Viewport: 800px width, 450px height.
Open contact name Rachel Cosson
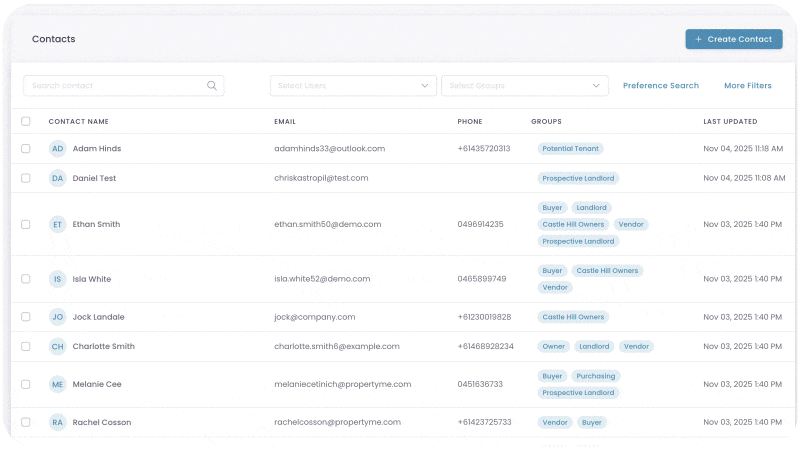[x=102, y=422]
